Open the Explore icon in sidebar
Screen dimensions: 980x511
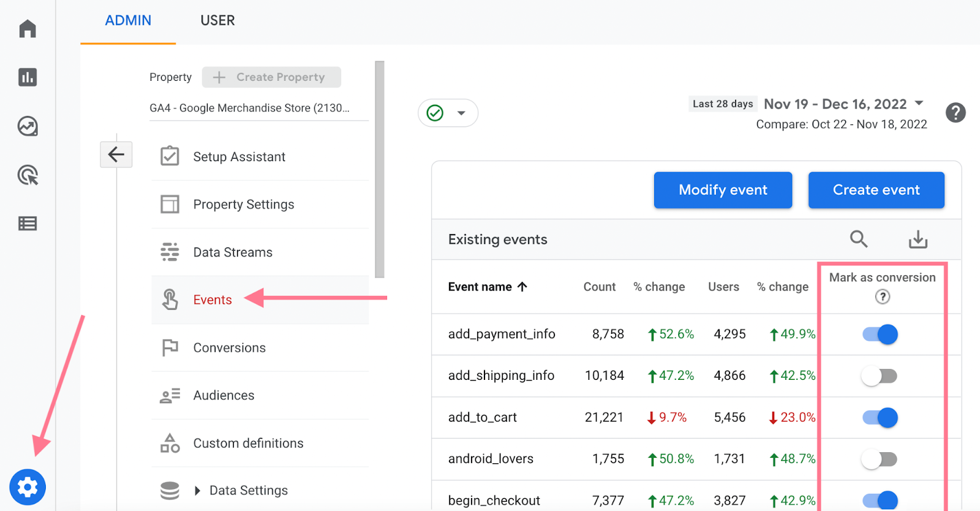click(28, 126)
